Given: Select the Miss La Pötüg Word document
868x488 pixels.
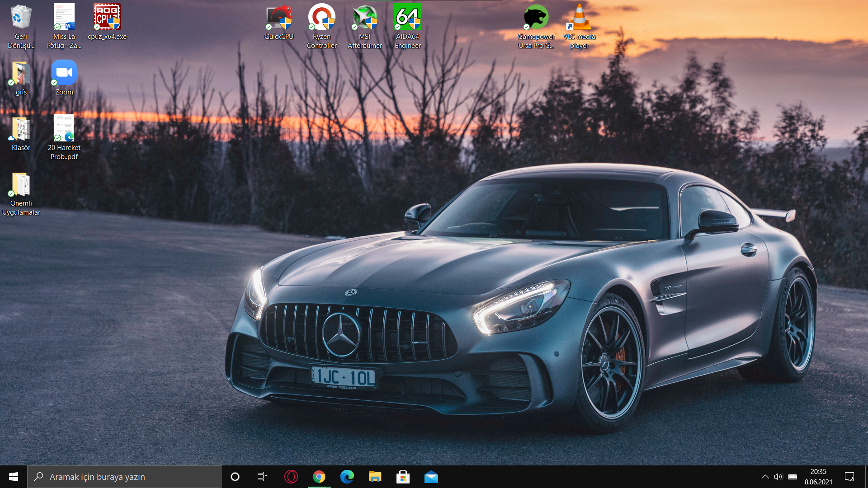Looking at the screenshot, I should 64,26.
